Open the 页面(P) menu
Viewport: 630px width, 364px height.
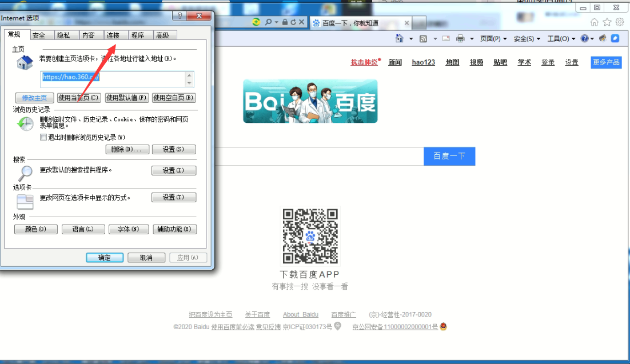(493, 38)
